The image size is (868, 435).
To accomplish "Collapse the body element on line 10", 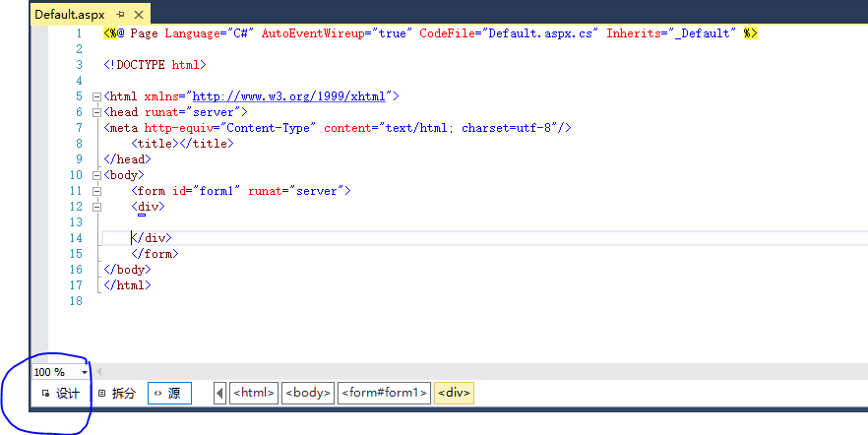I will point(96,175).
